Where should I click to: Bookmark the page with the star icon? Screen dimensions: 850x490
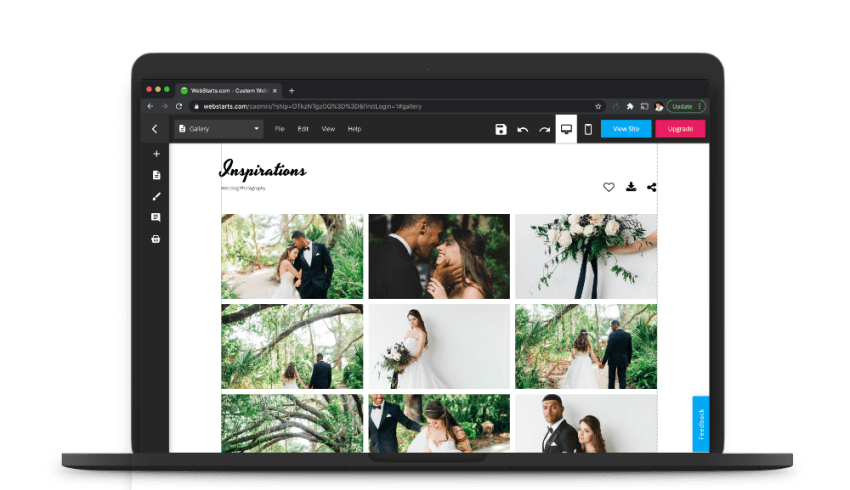coord(598,106)
